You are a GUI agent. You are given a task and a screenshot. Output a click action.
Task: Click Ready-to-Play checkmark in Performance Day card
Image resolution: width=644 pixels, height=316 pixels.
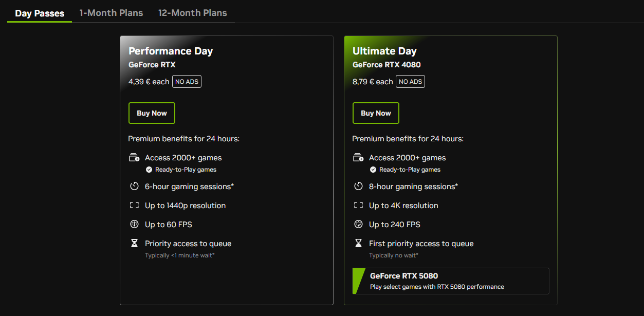[x=149, y=170]
